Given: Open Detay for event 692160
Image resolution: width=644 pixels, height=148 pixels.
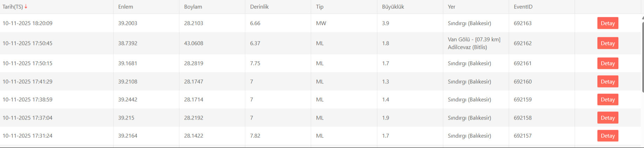Looking at the screenshot, I should (608, 82).
